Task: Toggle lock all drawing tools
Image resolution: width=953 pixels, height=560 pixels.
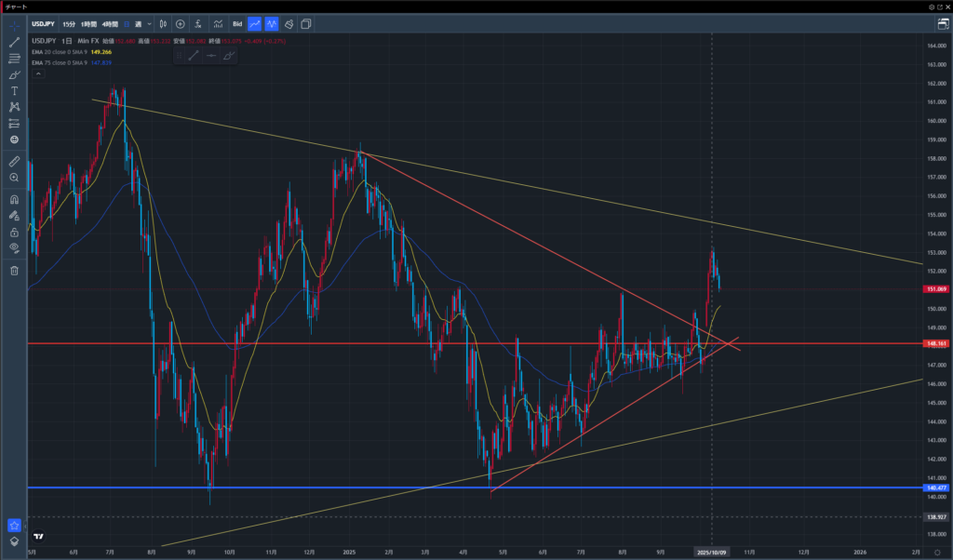Action: tap(14, 232)
